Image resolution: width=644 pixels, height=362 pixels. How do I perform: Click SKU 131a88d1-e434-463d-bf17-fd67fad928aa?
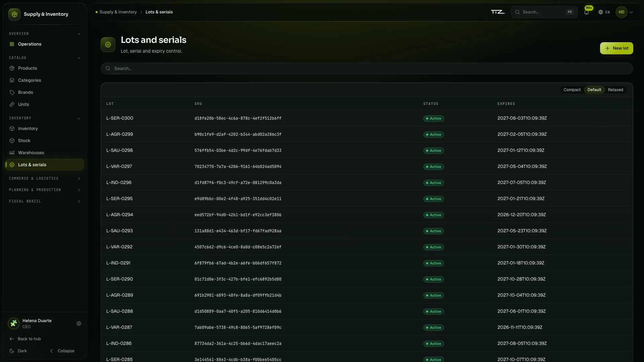pyautogui.click(x=238, y=231)
